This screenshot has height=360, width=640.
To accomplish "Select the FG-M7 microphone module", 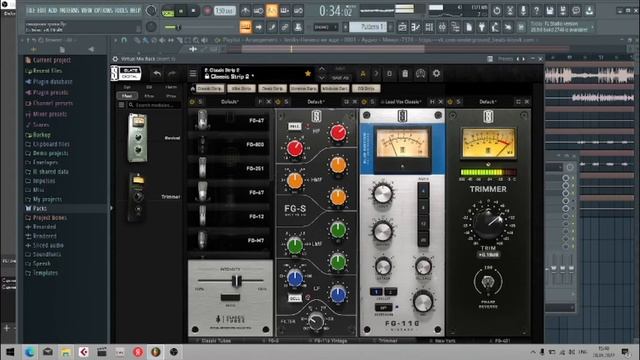I will click(229, 240).
